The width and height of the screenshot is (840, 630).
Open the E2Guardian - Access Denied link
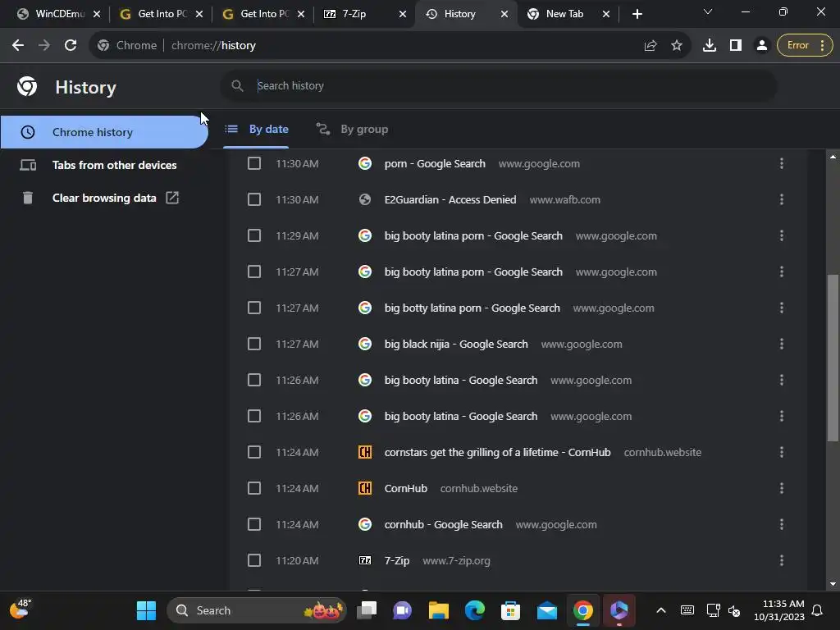click(450, 200)
